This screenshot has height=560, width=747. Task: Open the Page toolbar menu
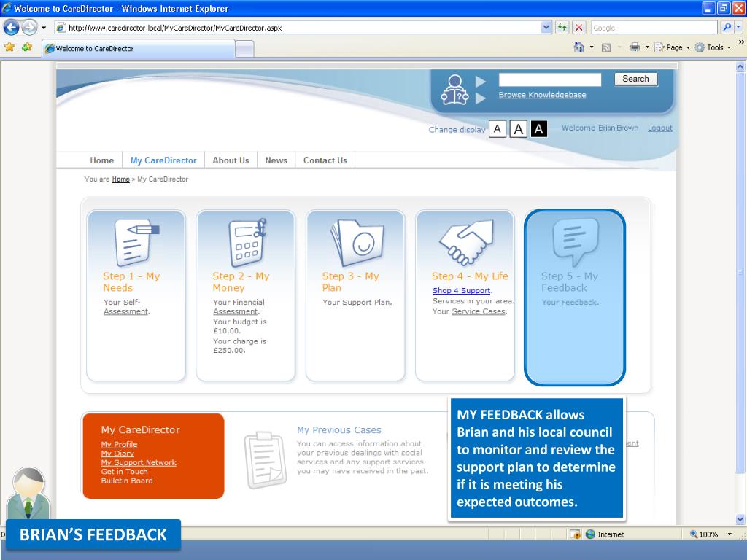672,47
